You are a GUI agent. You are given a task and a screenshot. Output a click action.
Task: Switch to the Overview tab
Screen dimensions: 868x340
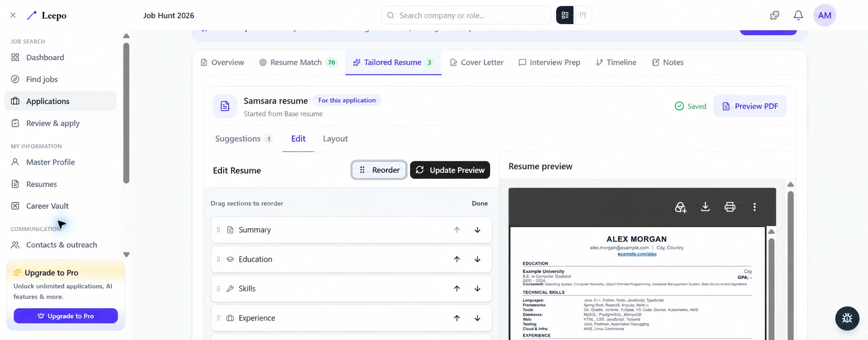pos(222,62)
